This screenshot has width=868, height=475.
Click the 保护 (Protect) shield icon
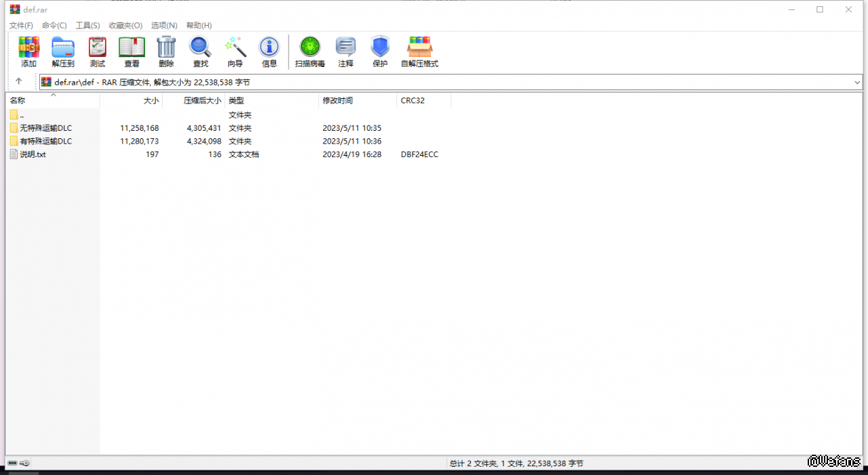click(380, 47)
